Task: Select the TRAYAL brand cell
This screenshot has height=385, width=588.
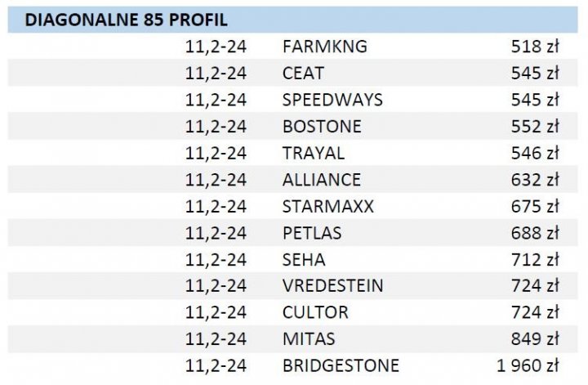Action: tap(313, 153)
